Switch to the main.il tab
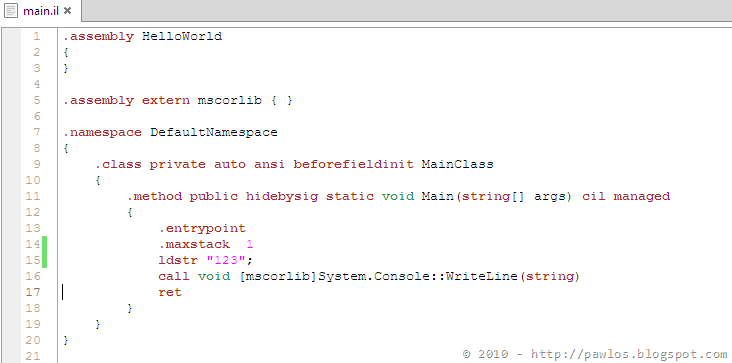This screenshot has height=363, width=732. coord(41,10)
